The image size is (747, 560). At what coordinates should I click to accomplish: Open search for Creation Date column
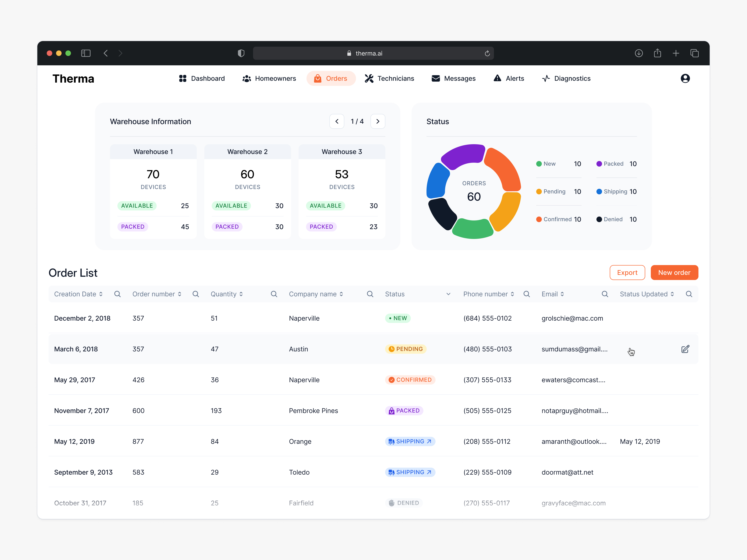(x=117, y=294)
